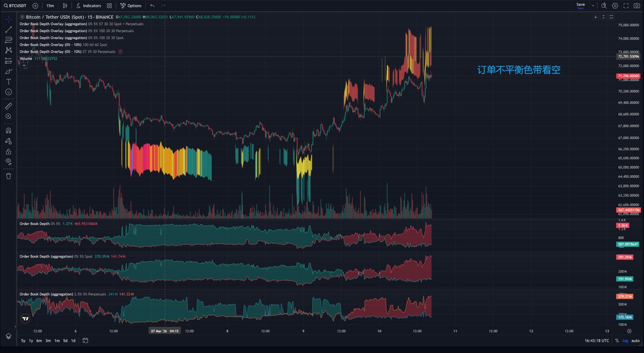Select the Fibonacci retracement tool
This screenshot has width=644, height=353.
pyautogui.click(x=9, y=40)
